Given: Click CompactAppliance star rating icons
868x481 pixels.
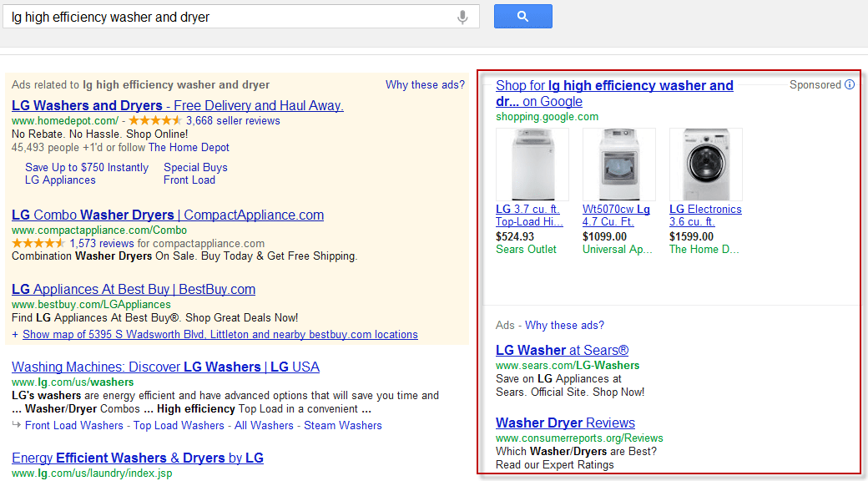Looking at the screenshot, I should (x=38, y=243).
